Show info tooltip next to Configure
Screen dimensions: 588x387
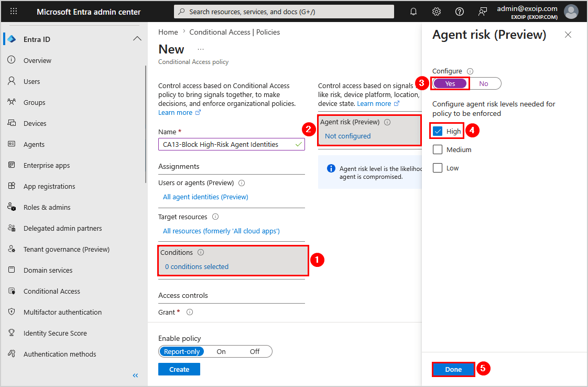[x=470, y=71]
